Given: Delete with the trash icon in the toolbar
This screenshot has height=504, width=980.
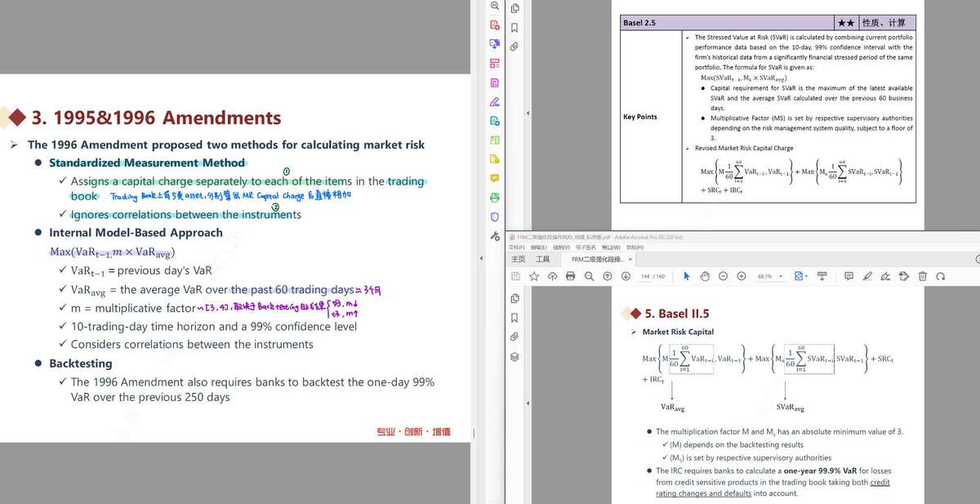Looking at the screenshot, I should pyautogui.click(x=923, y=276).
